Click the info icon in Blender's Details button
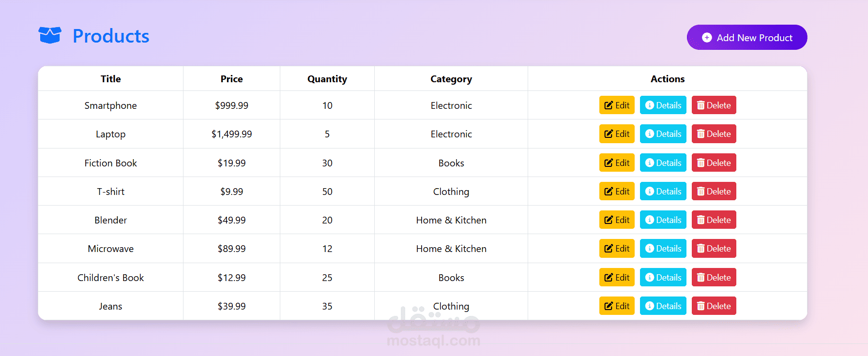This screenshot has height=356, width=868. [650, 220]
